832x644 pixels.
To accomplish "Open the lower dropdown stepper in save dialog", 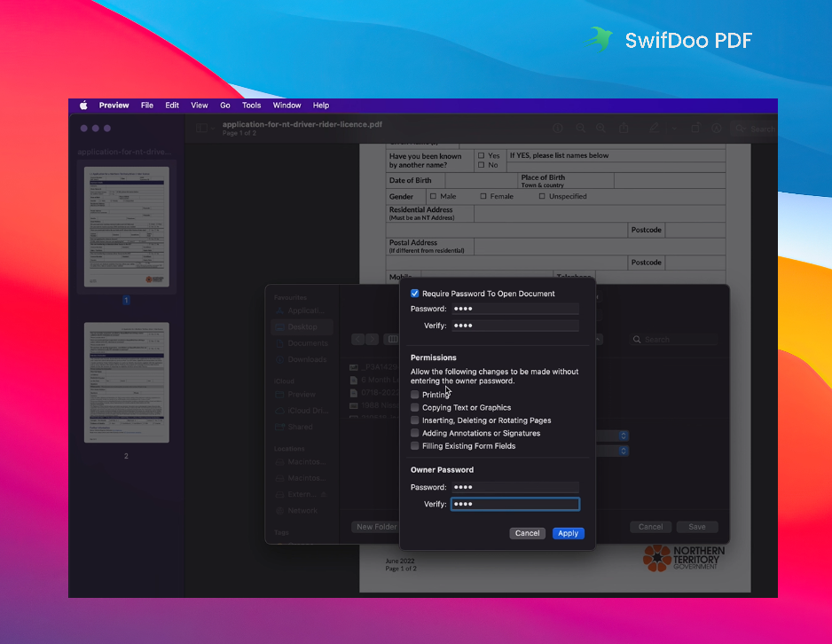I will pos(624,451).
